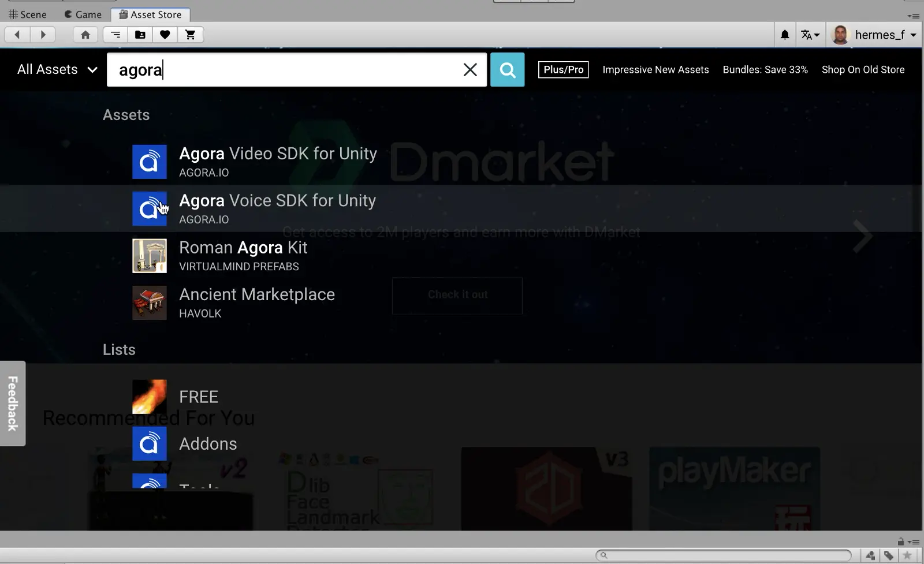Click the blue search magnifier button
This screenshot has width=924, height=564.
[x=508, y=70]
